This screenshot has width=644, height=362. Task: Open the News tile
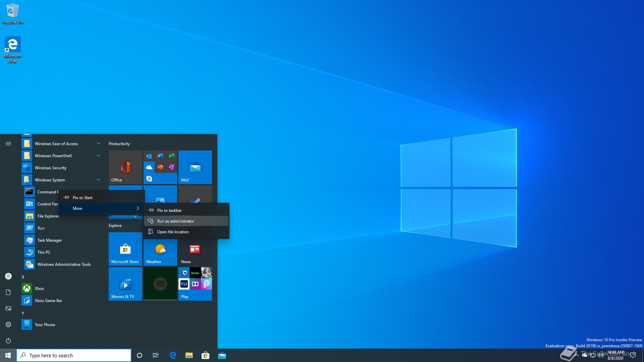(x=195, y=252)
